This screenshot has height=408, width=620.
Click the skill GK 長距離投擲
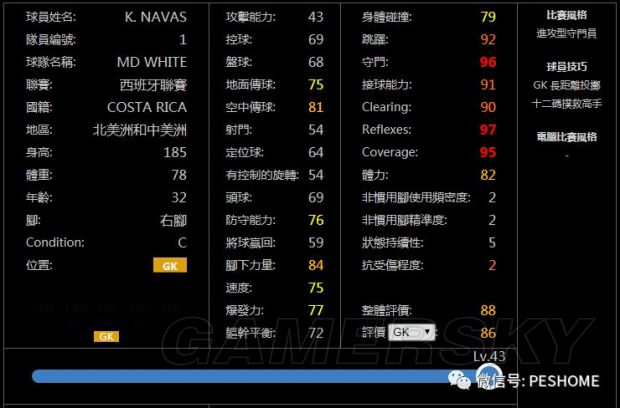click(567, 85)
